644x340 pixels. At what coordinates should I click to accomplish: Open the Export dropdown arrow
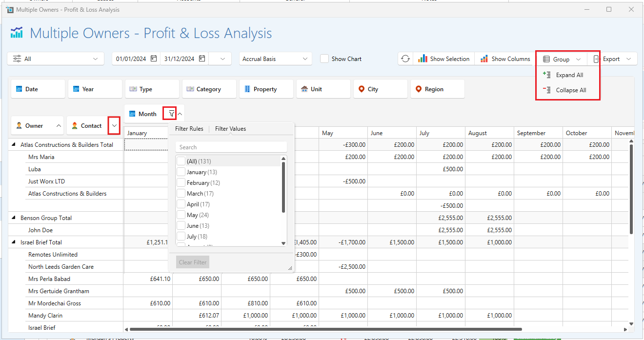pyautogui.click(x=628, y=59)
